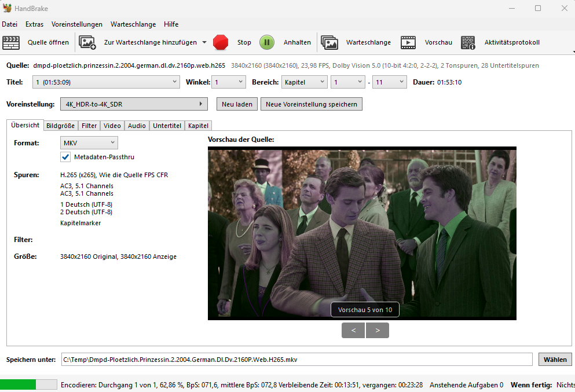The width and height of the screenshot is (575, 392).
Task: Click the Encodieren status text in status bar
Action: pos(241,385)
